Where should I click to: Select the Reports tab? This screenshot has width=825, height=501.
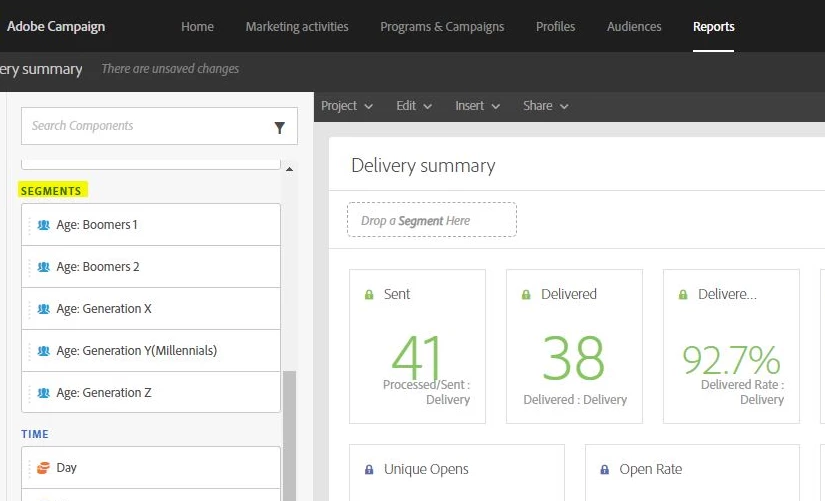click(x=713, y=26)
